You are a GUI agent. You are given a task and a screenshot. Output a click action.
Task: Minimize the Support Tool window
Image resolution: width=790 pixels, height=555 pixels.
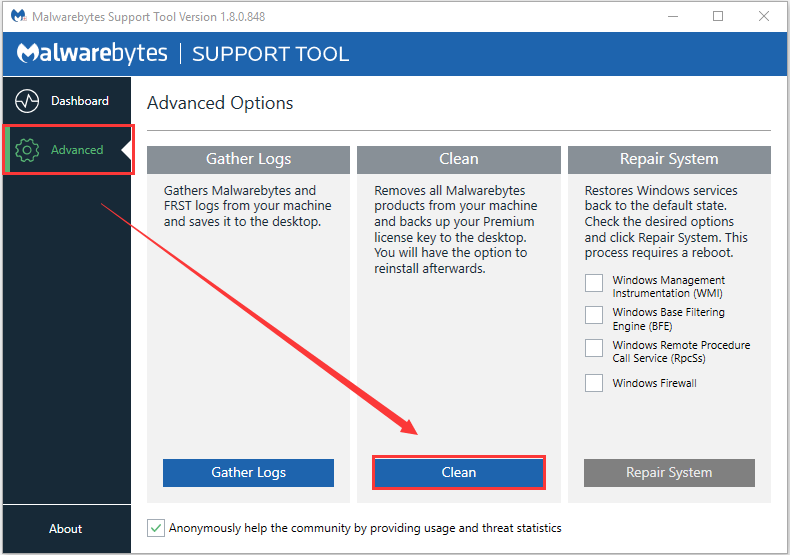pyautogui.click(x=673, y=16)
